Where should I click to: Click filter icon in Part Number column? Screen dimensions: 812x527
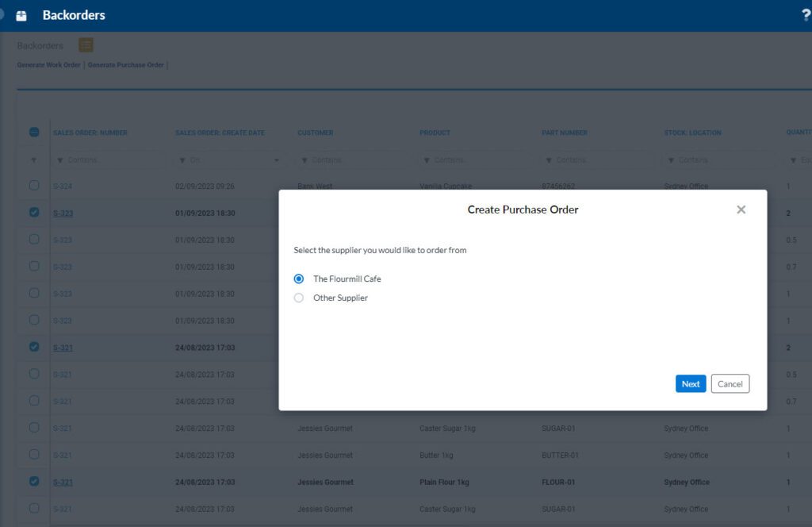coord(549,160)
